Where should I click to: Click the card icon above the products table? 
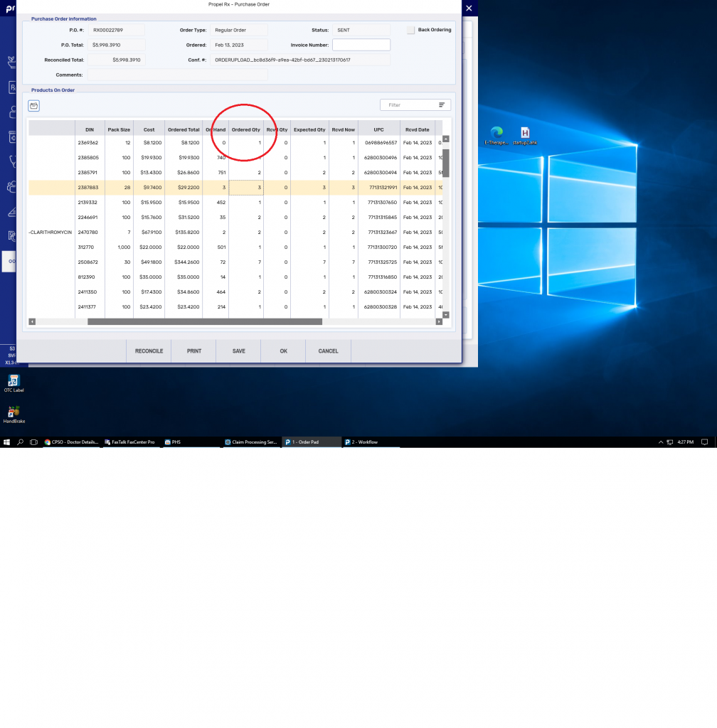(x=34, y=106)
